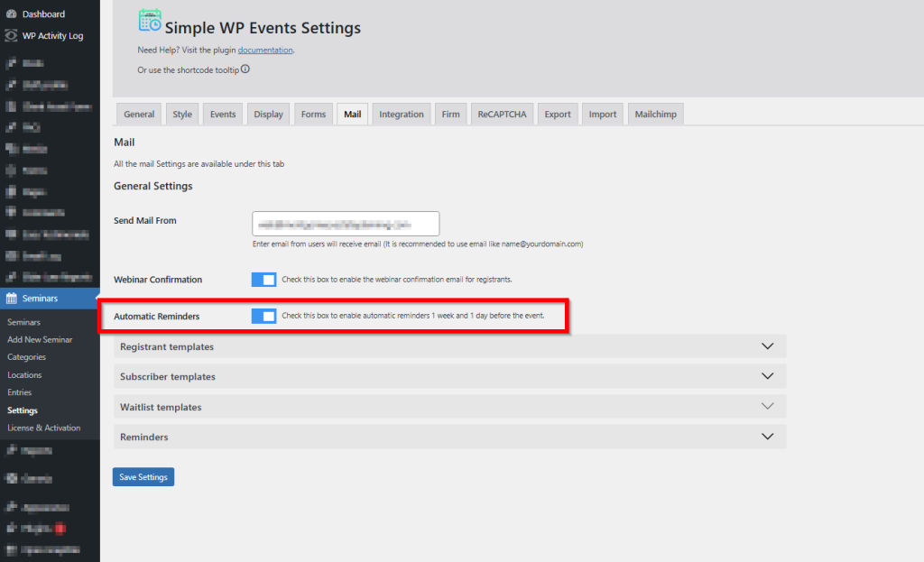Open License & Activation page
Viewport: 924px width, 562px height.
pos(43,428)
